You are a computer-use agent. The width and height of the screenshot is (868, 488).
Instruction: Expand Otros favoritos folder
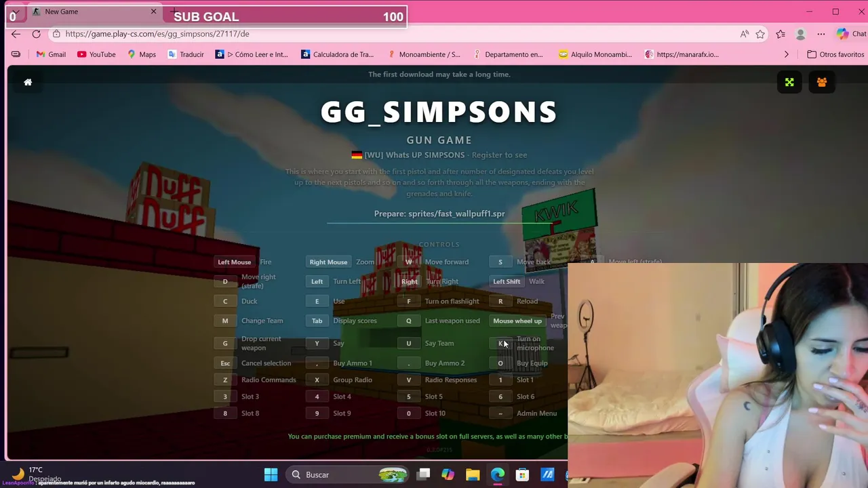[835, 54]
